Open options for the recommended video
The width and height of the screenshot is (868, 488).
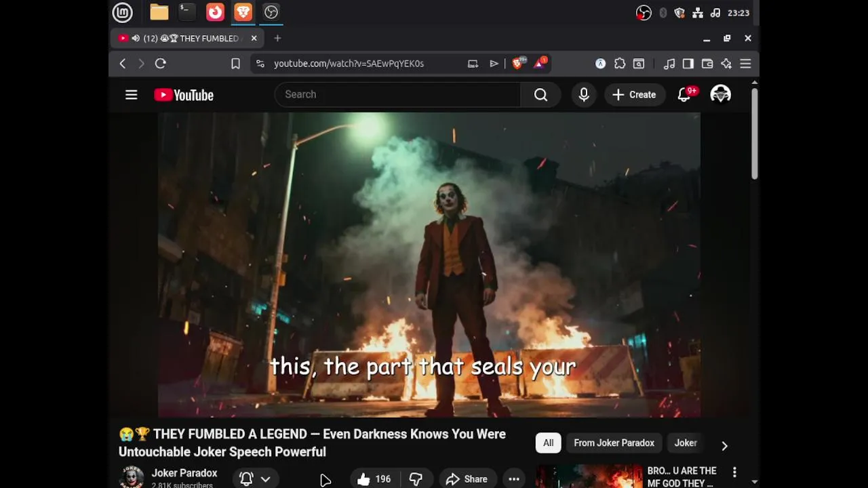734,472
